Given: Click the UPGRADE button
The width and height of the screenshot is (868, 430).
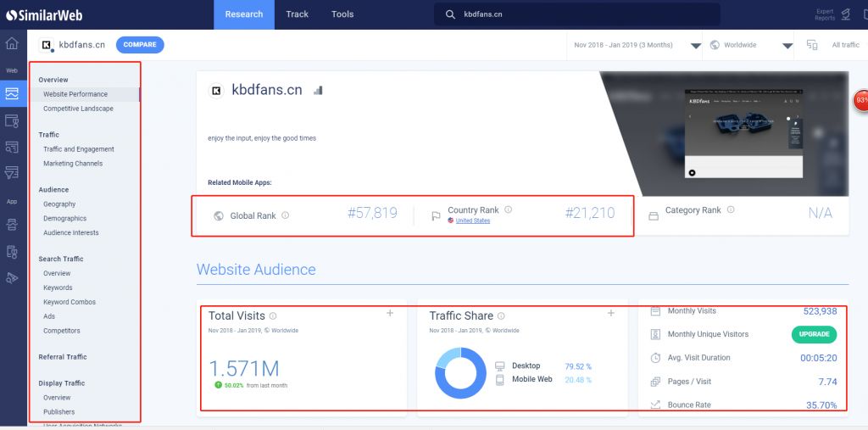Looking at the screenshot, I should click(x=814, y=334).
